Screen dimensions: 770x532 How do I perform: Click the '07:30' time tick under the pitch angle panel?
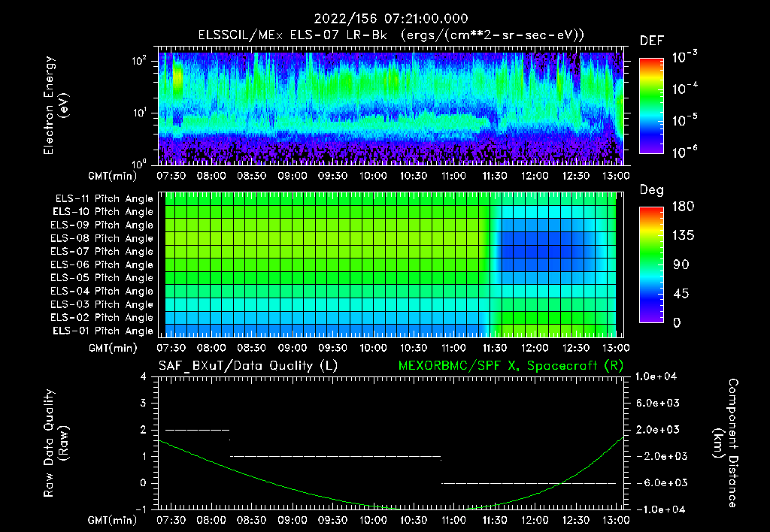171,349
